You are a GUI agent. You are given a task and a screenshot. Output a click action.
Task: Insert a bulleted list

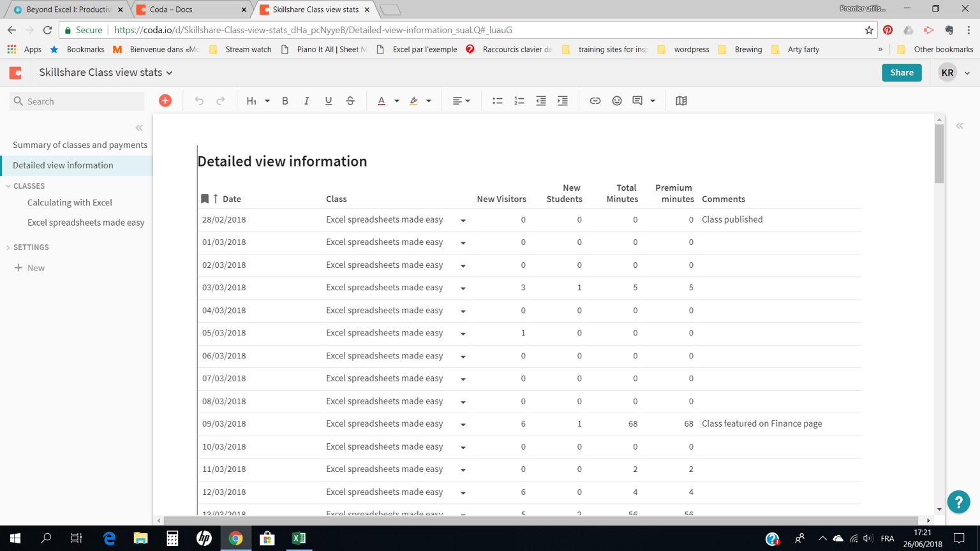(498, 101)
